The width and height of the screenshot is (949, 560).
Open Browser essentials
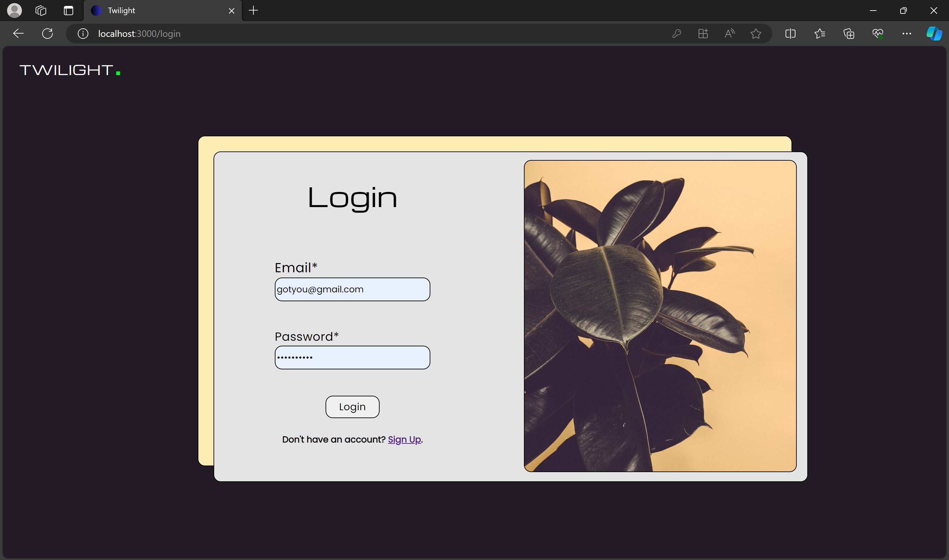point(877,34)
